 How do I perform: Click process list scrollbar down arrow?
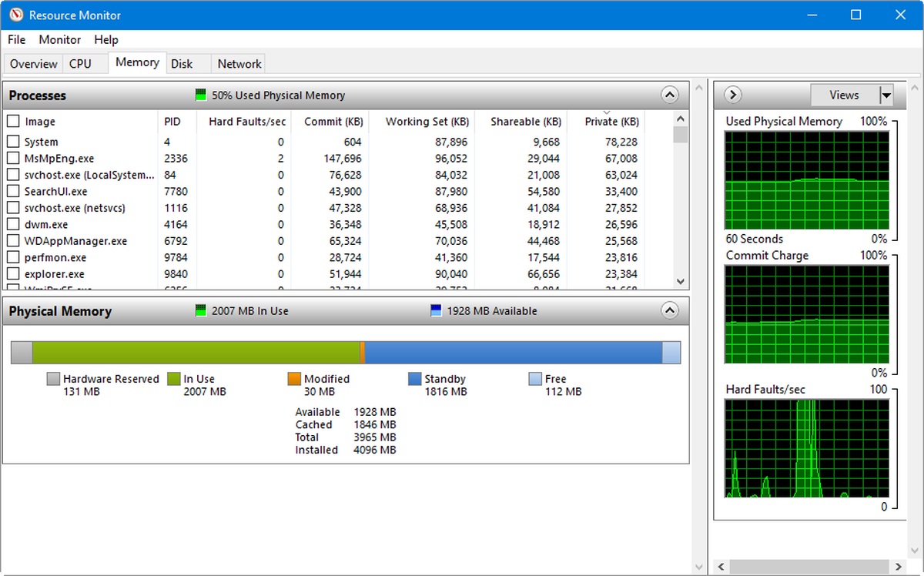(680, 282)
